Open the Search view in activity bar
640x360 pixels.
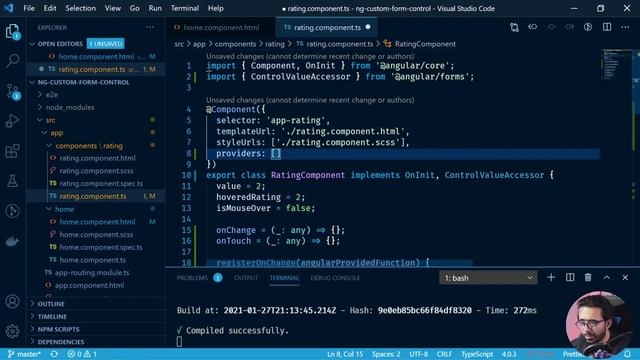pyautogui.click(x=12, y=60)
